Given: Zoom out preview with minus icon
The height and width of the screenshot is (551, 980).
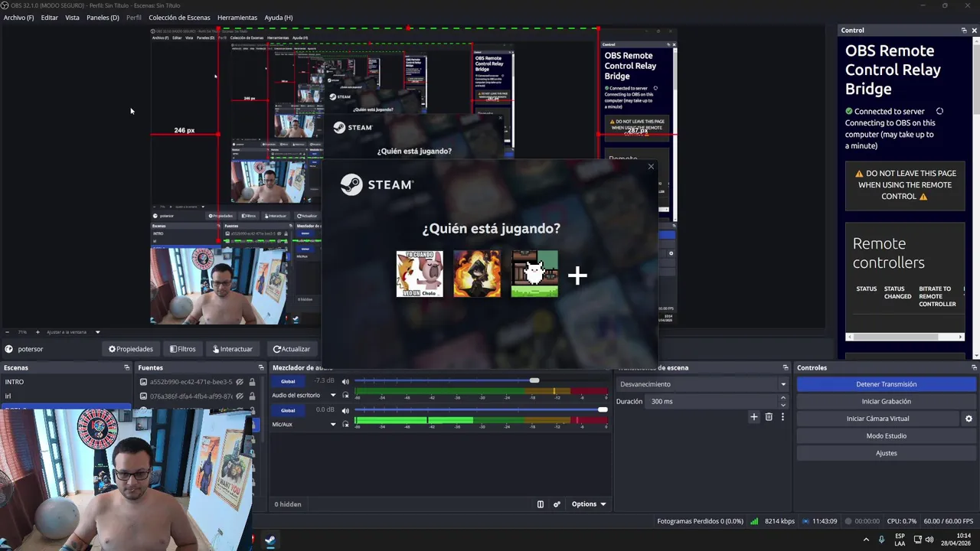Looking at the screenshot, I should point(8,332).
